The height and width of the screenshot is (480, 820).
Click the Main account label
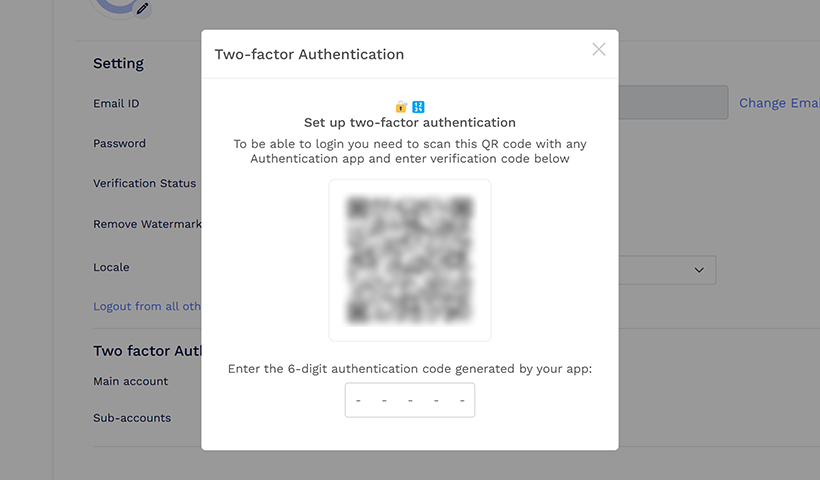coord(130,381)
